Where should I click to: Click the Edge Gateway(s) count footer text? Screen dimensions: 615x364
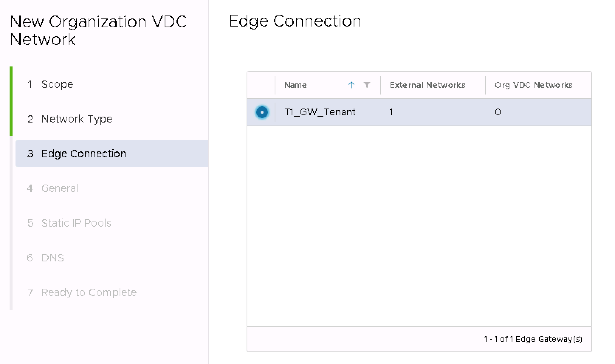pyautogui.click(x=533, y=339)
